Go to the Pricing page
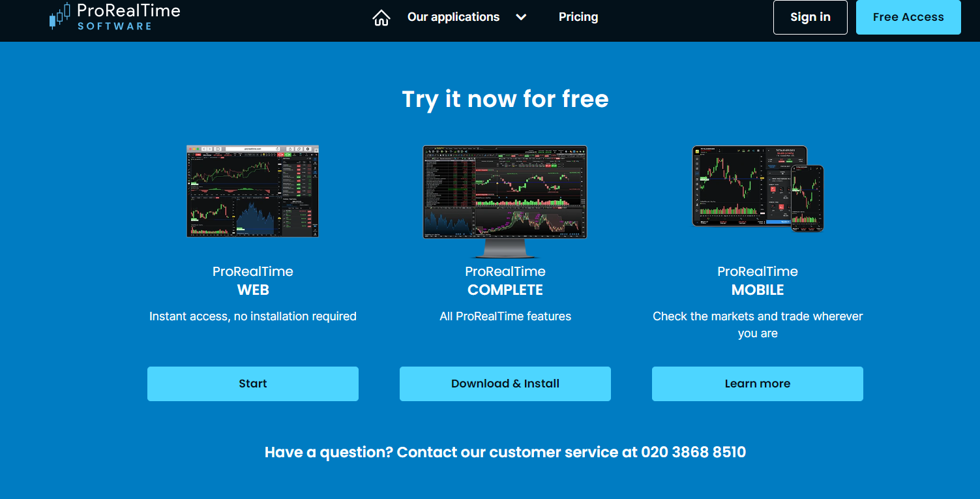The image size is (980, 499). (578, 18)
